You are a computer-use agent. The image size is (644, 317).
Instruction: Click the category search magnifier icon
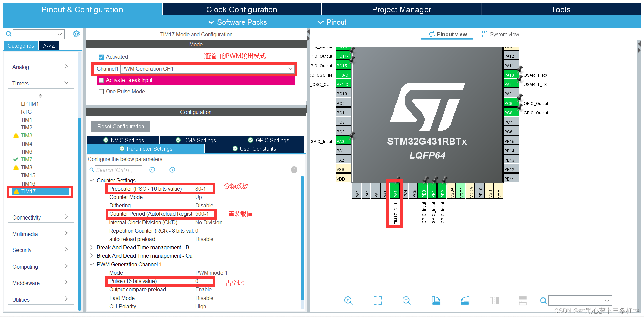tap(9, 34)
